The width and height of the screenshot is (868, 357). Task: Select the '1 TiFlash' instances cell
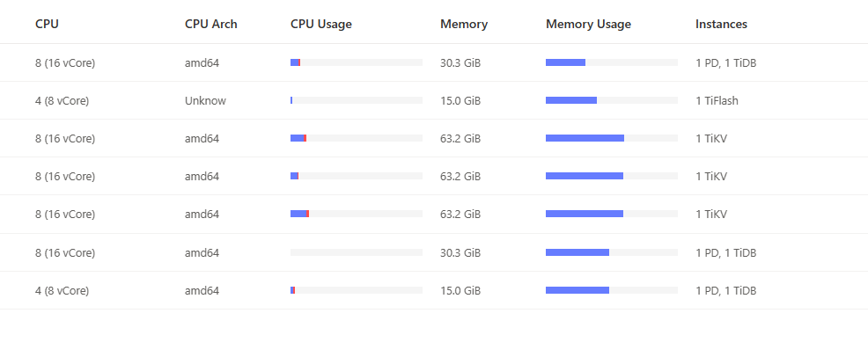pyautogui.click(x=717, y=100)
